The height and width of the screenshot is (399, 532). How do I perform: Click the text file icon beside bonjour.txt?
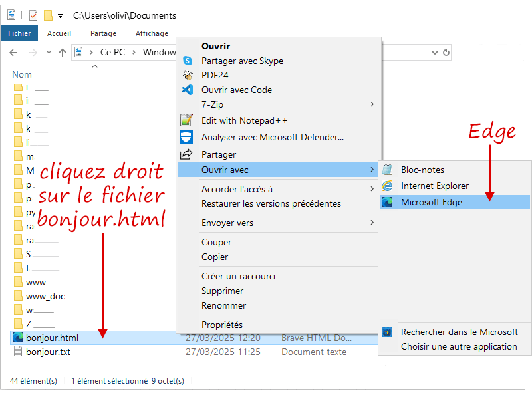18,352
